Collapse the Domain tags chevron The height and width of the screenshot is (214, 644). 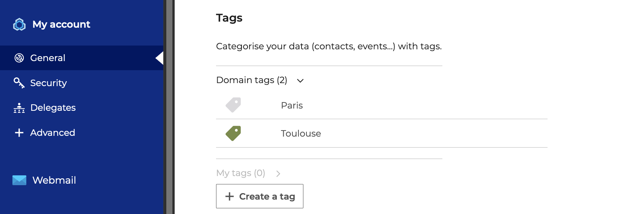(x=300, y=80)
